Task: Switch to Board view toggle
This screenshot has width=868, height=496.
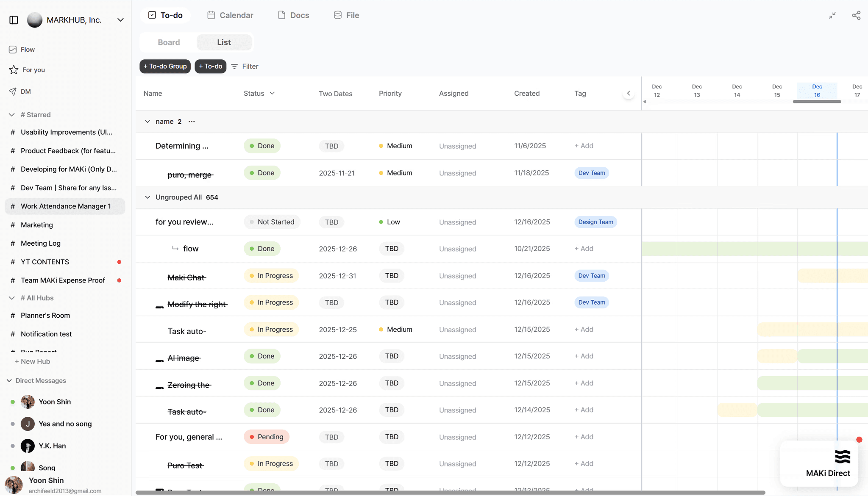Action: pyautogui.click(x=169, y=42)
